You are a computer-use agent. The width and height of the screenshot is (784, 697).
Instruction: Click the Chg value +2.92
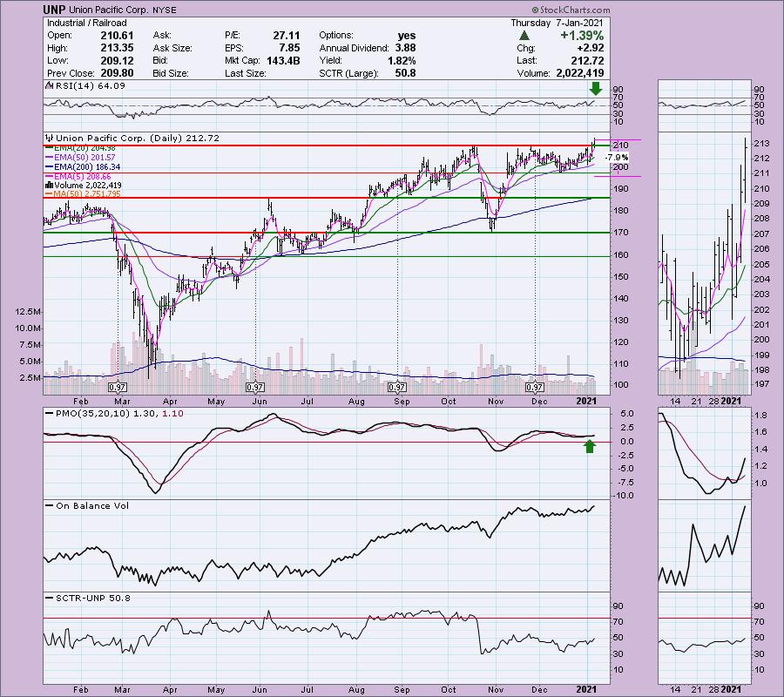(590, 48)
